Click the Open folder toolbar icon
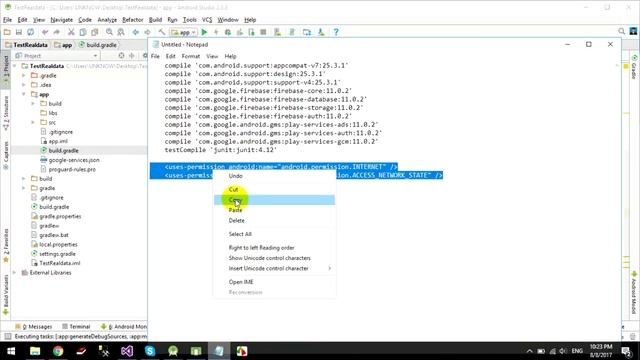 (x=7, y=32)
